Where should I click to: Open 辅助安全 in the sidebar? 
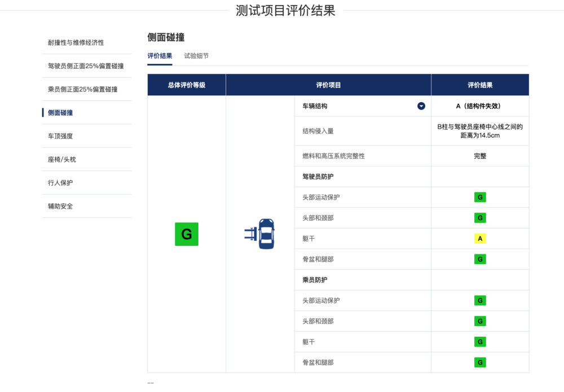tap(60, 206)
